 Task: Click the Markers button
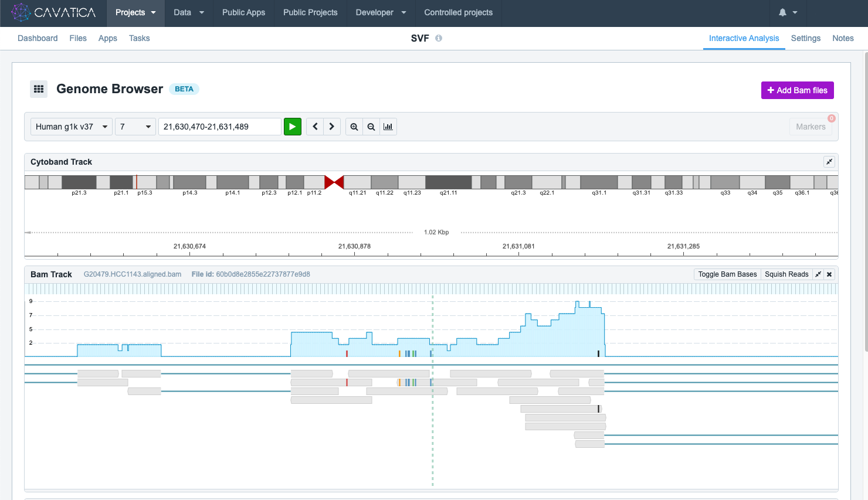point(811,127)
